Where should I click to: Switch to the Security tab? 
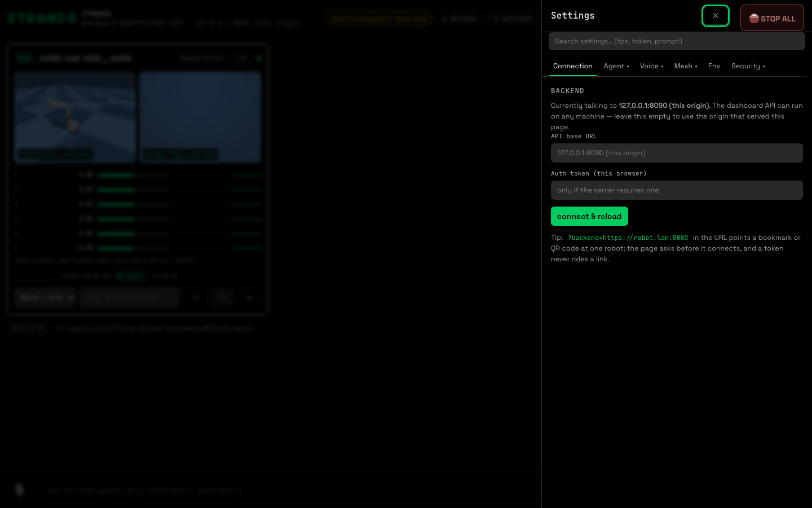tap(748, 66)
